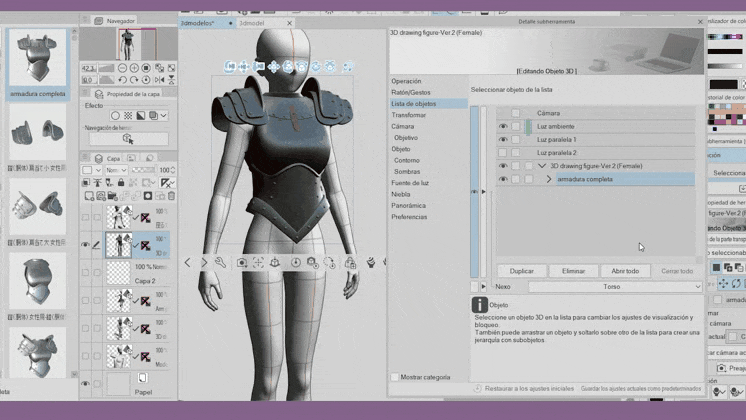Click the camera preset icon on the launcher

242,263
